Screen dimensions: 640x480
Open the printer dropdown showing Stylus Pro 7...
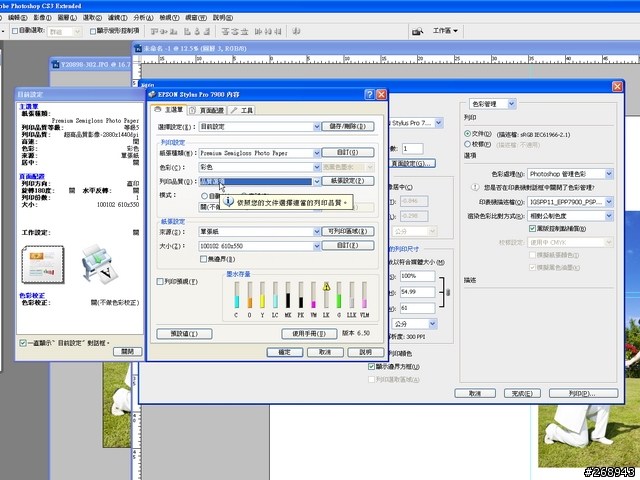click(x=416, y=122)
